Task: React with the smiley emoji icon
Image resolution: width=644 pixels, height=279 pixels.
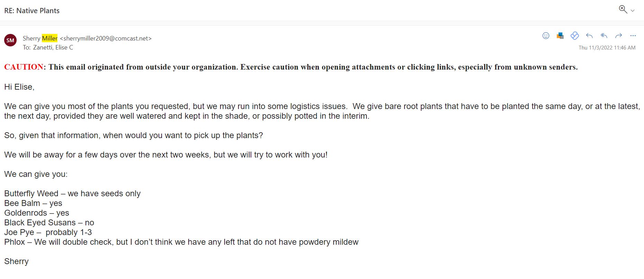Action: [x=546, y=36]
